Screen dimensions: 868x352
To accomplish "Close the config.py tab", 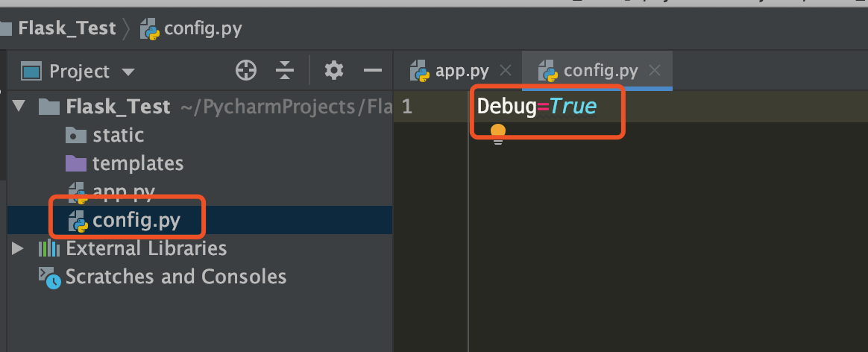I will 655,72.
